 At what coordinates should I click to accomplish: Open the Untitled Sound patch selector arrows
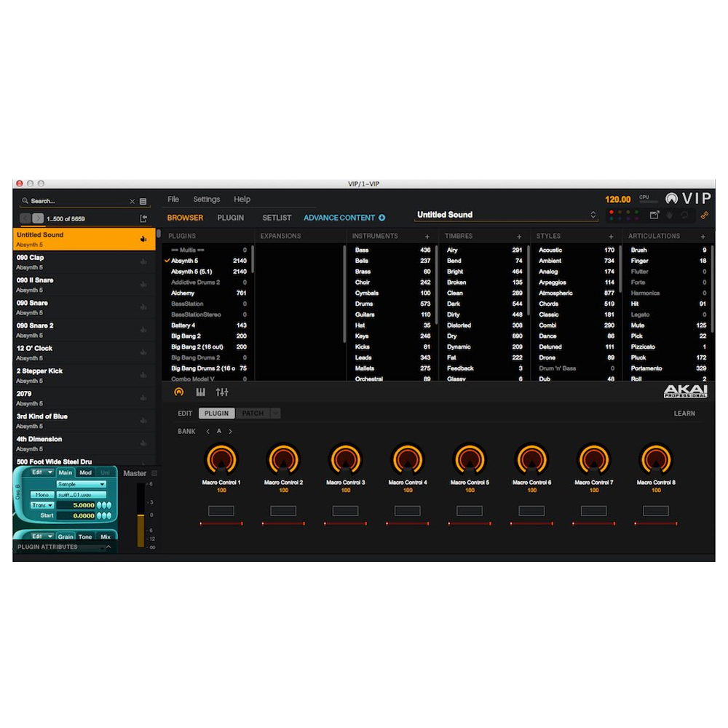click(x=593, y=215)
